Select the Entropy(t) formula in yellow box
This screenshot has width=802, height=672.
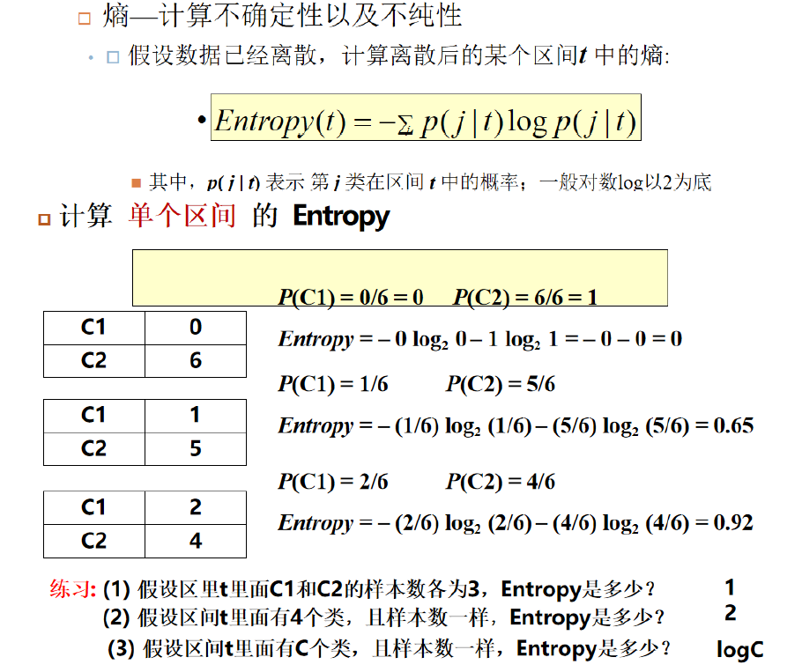tap(425, 119)
